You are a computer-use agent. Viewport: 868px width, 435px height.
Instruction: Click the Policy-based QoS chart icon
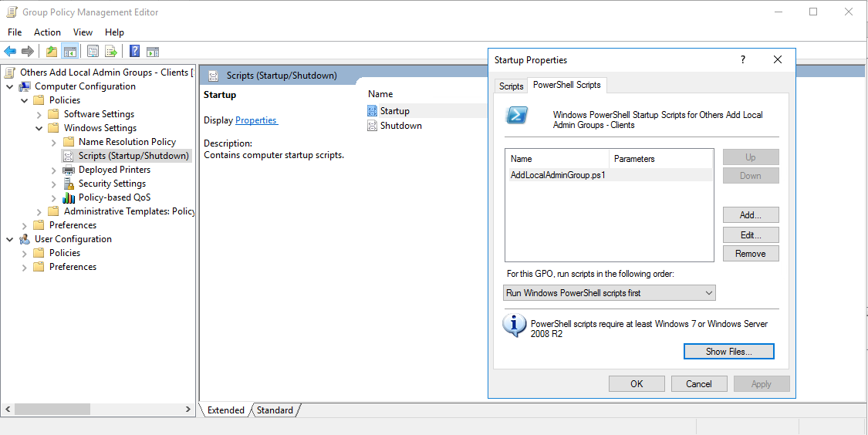[69, 197]
